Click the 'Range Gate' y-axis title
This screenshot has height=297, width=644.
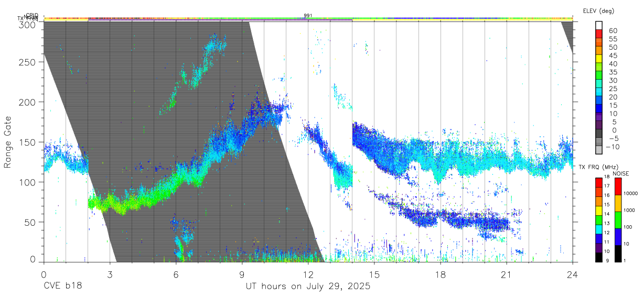[x=8, y=142]
